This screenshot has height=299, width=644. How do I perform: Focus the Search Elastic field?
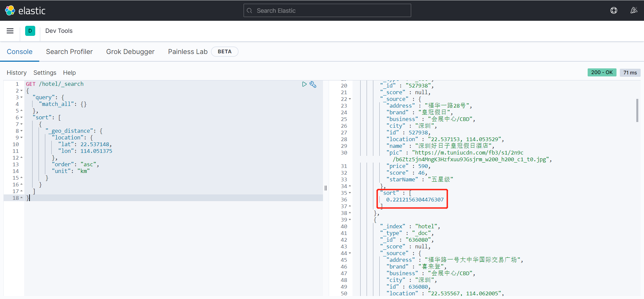(x=327, y=10)
